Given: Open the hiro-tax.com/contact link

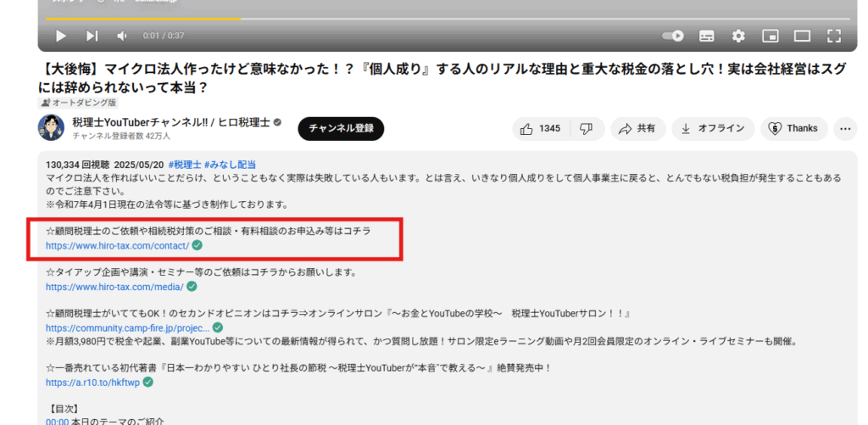Looking at the screenshot, I should coord(118,245).
